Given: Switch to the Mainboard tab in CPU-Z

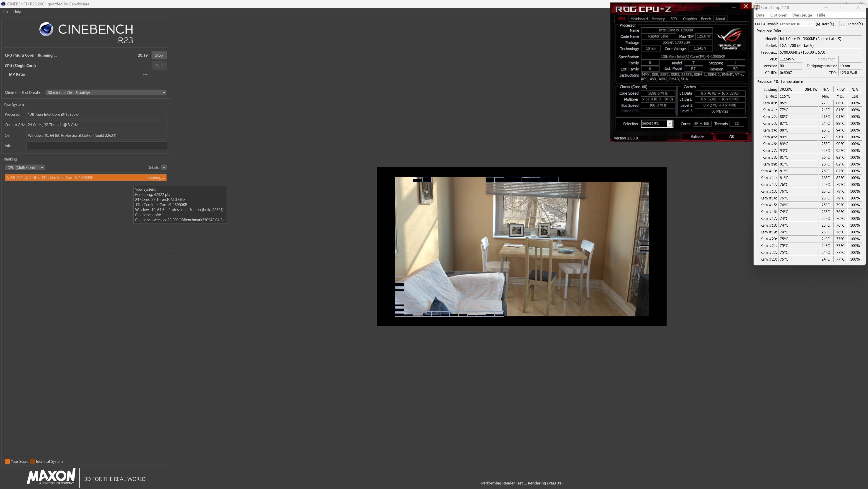Looking at the screenshot, I should pyautogui.click(x=638, y=19).
